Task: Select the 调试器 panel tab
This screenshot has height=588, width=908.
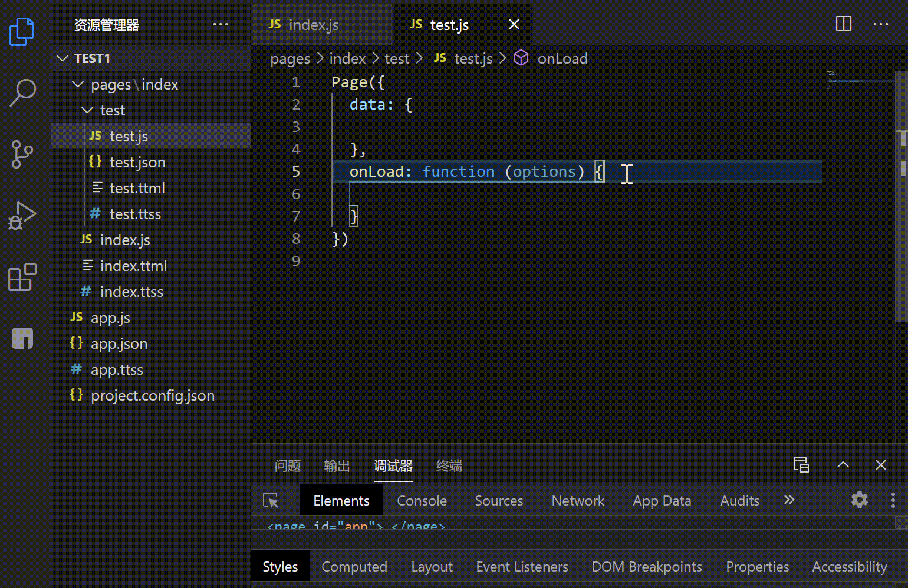Action: [x=393, y=465]
